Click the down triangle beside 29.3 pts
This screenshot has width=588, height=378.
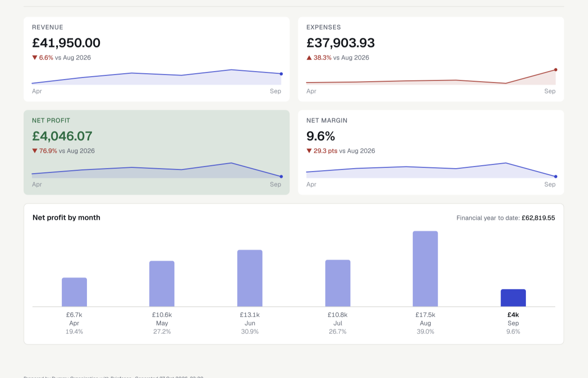[309, 151]
